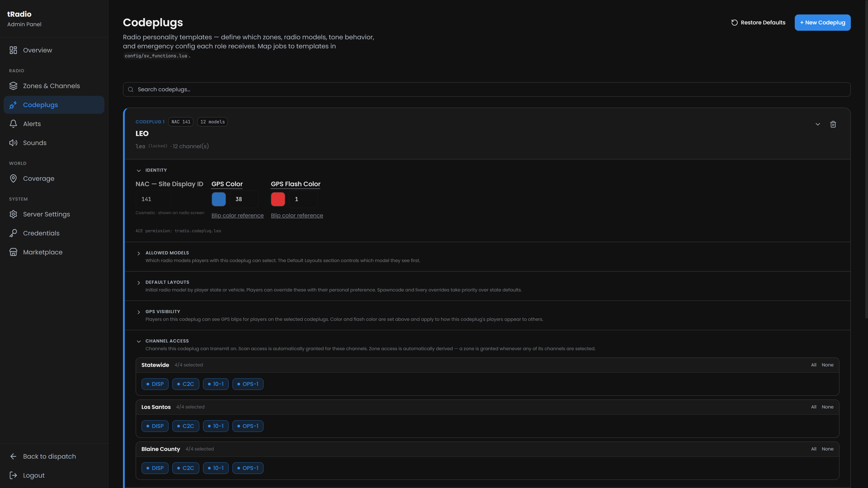
Task: Focus the Search codeplugs field
Action: pos(487,90)
